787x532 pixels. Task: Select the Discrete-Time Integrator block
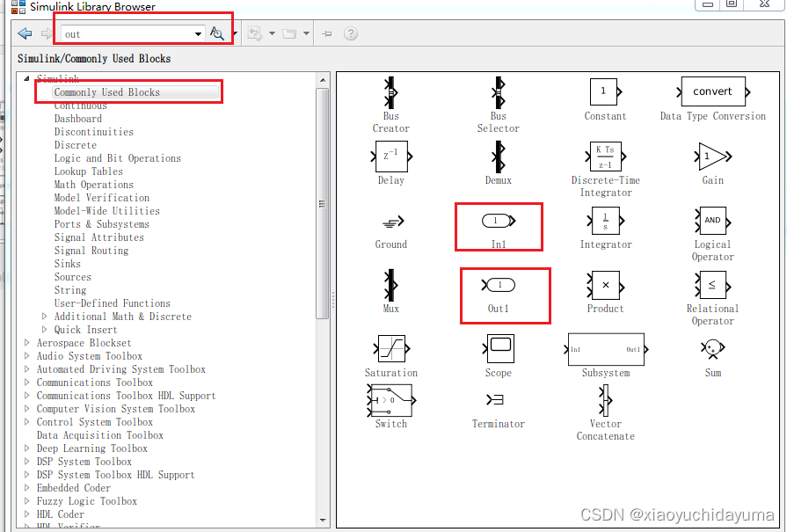click(605, 157)
